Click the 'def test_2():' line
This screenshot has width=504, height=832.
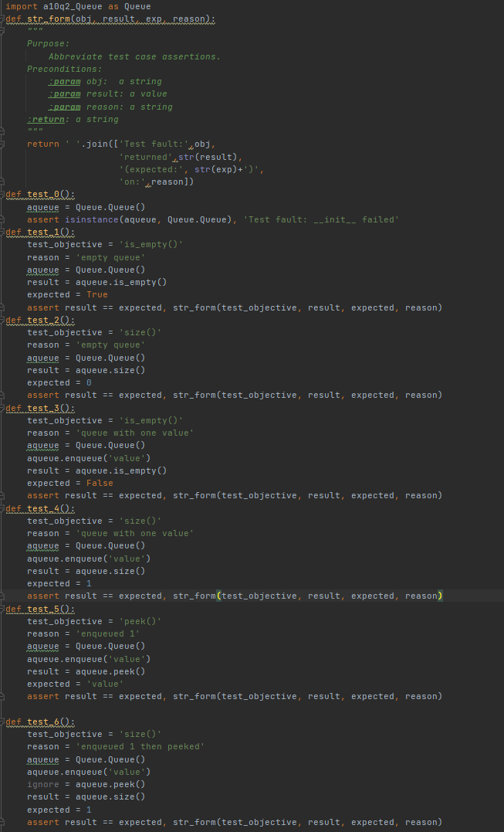[x=40, y=321]
